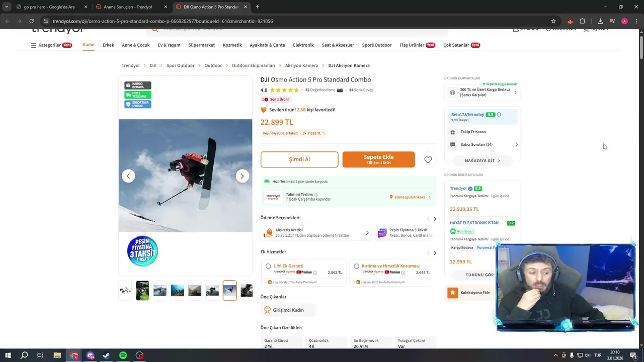
Task: Close the Arama Sonuçları tab
Action: (166, 7)
